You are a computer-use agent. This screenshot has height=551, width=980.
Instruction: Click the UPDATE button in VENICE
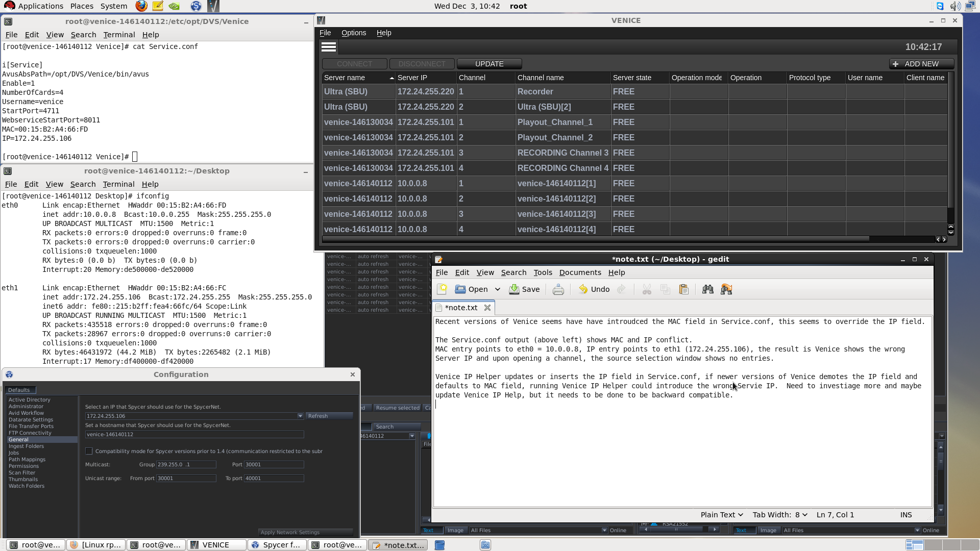point(489,64)
